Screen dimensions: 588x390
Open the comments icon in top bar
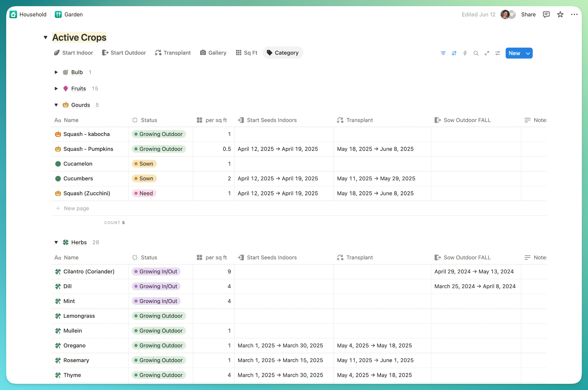[546, 14]
